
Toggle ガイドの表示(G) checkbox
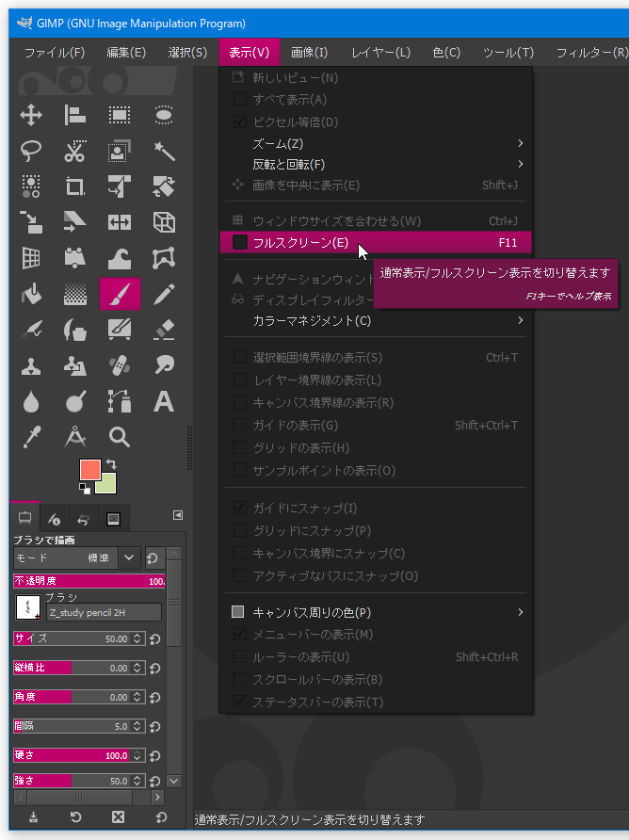pos(239,425)
